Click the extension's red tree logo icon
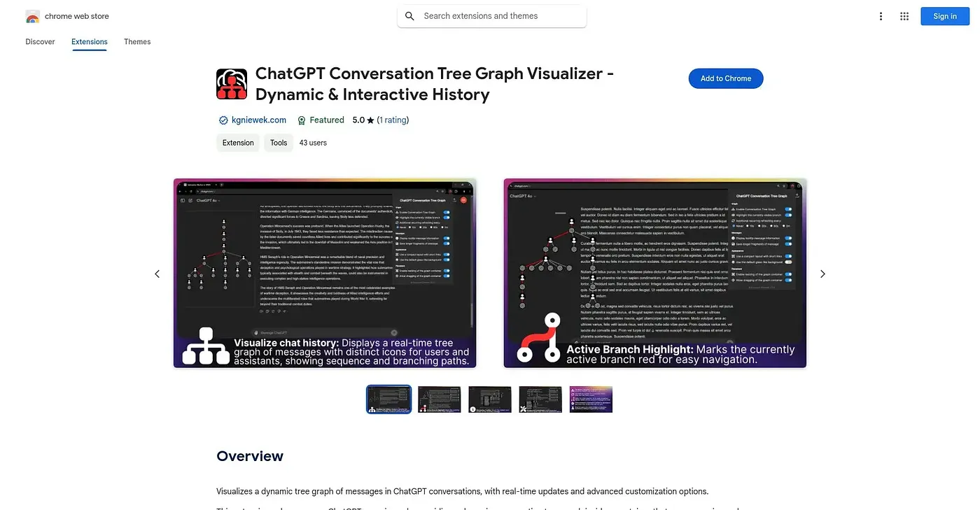 232,84
